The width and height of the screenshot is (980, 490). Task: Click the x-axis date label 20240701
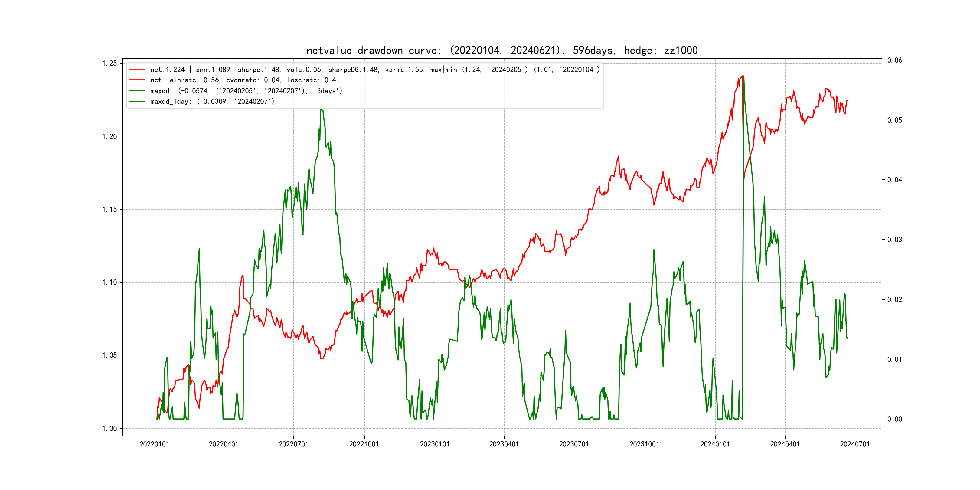coord(855,444)
